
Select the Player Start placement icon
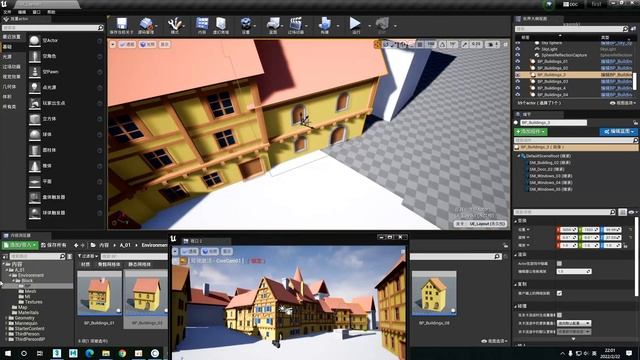pos(35,103)
